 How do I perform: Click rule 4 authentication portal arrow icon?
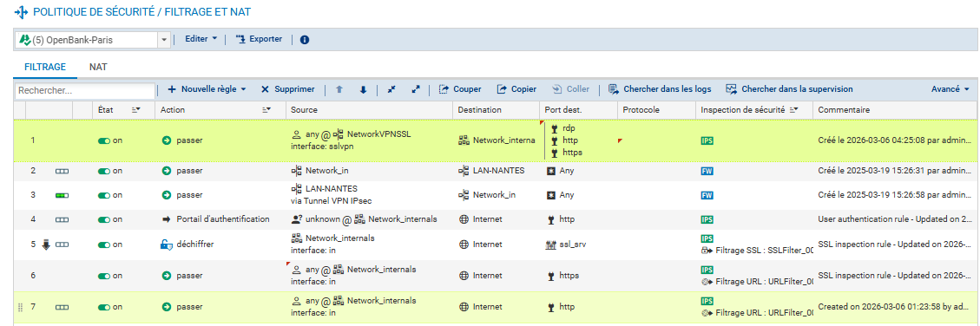click(x=167, y=219)
